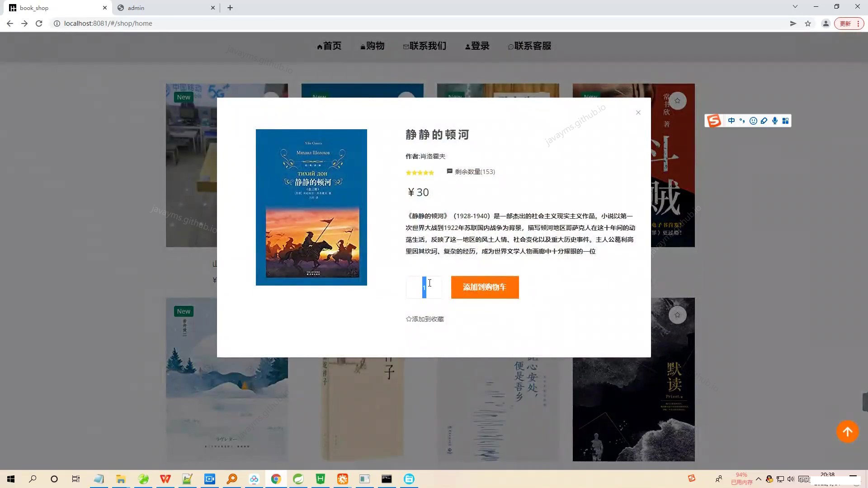Viewport: 868px width, 488px height.
Task: Close the 静静的顿河 product dialog
Action: coord(638,112)
